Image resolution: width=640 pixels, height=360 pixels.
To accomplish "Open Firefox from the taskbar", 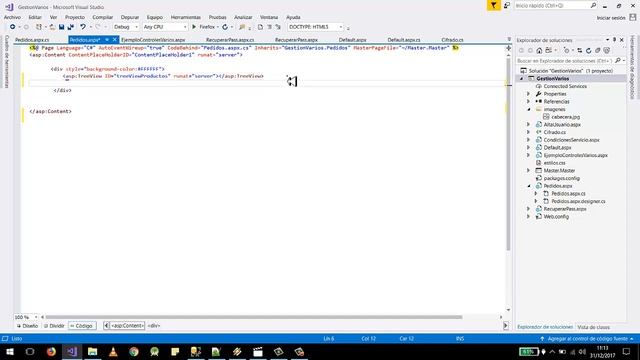I will click(51, 351).
